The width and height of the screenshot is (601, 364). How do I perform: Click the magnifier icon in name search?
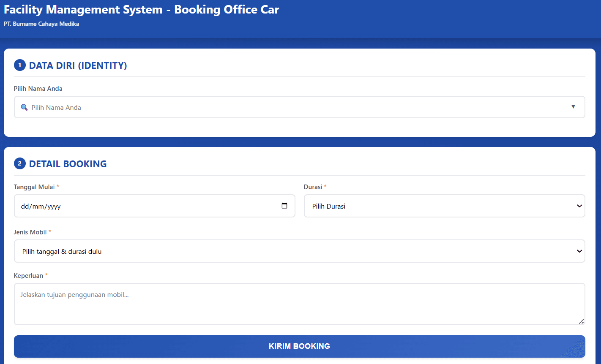24,107
